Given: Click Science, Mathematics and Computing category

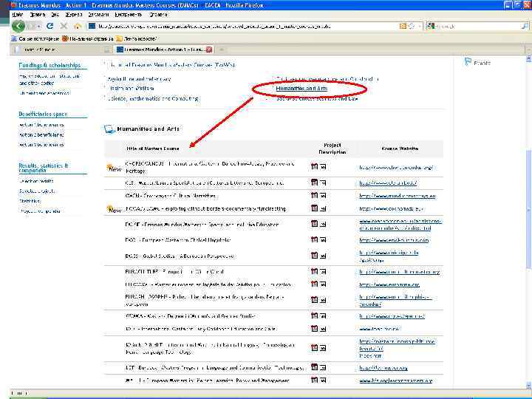Looking at the screenshot, I should pos(153,99).
